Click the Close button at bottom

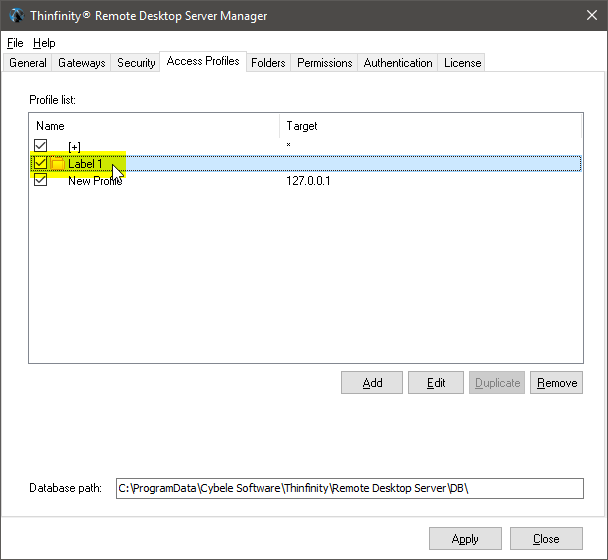tap(546, 539)
